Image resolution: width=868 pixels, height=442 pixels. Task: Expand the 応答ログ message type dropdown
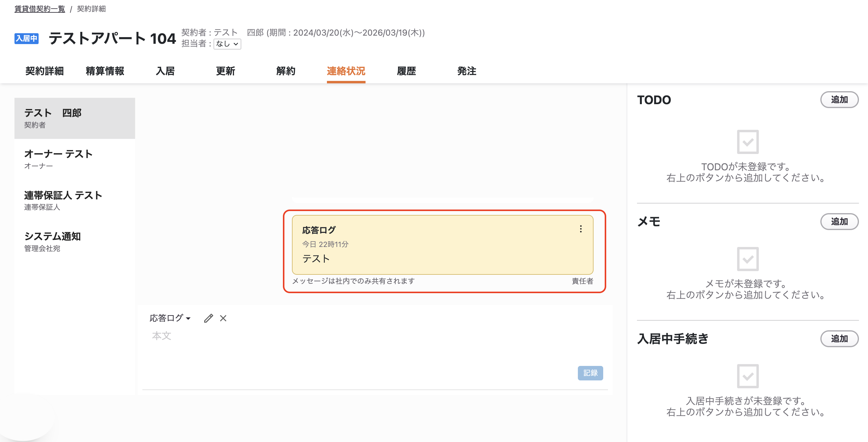170,318
